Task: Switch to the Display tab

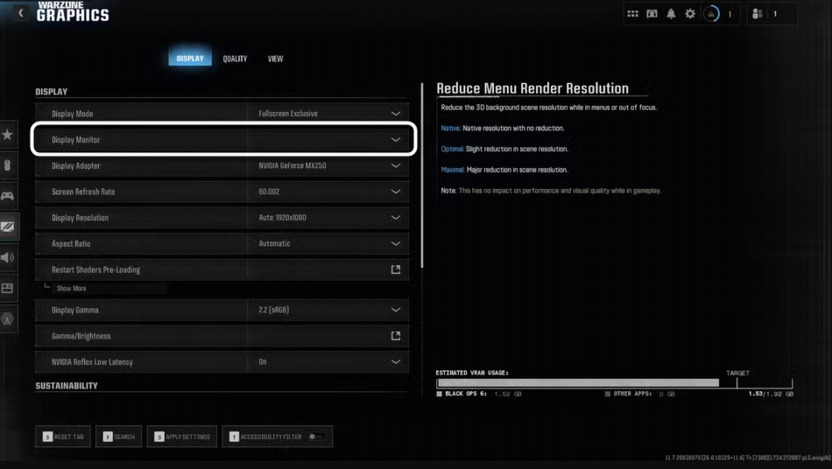Action: (x=190, y=58)
